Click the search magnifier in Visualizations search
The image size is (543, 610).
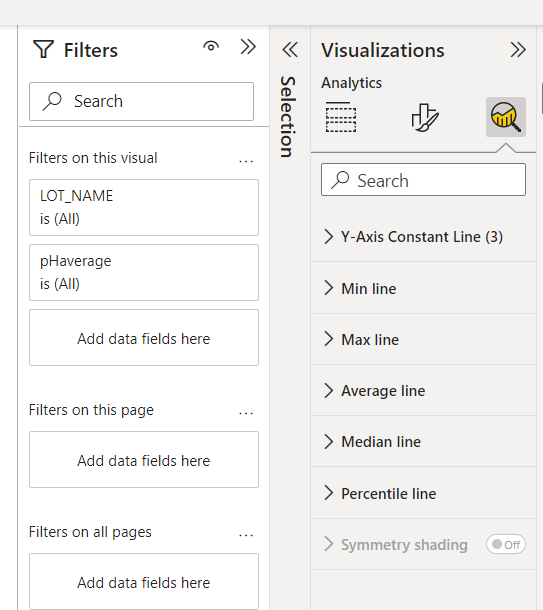[340, 180]
